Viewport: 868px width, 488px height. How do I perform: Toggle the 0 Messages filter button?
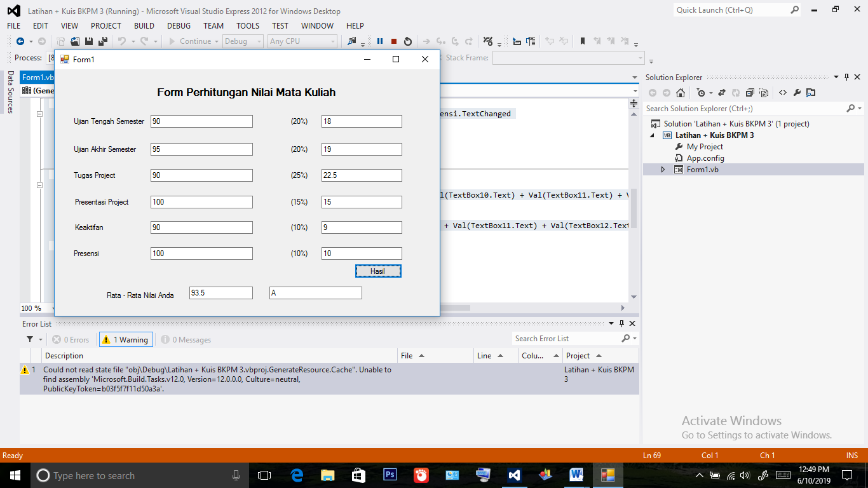(x=186, y=340)
